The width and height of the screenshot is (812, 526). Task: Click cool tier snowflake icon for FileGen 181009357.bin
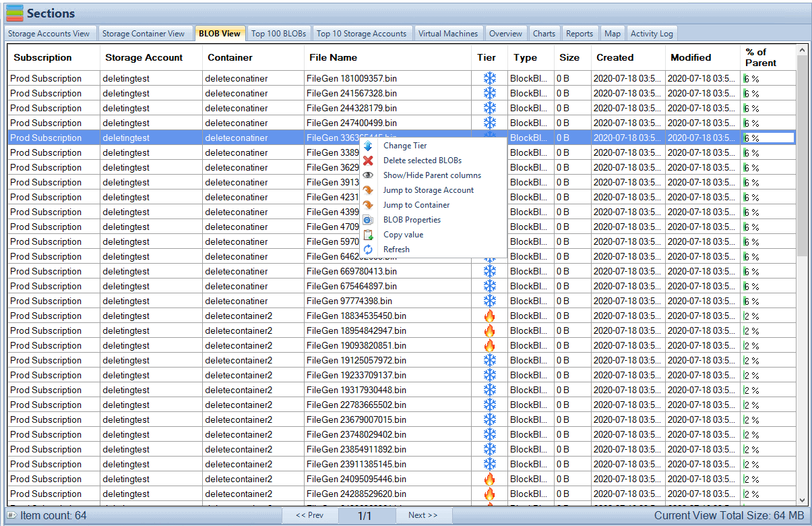[x=489, y=78]
